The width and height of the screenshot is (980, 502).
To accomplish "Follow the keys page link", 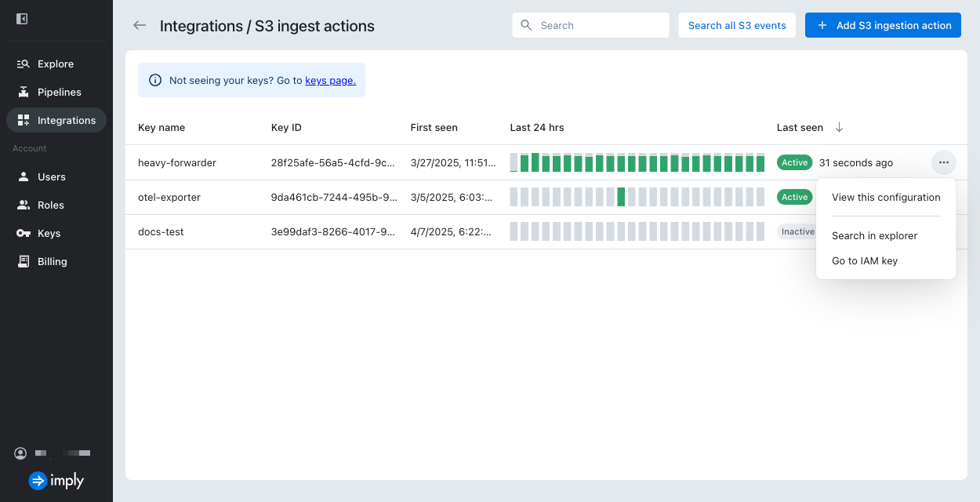I will click(330, 80).
